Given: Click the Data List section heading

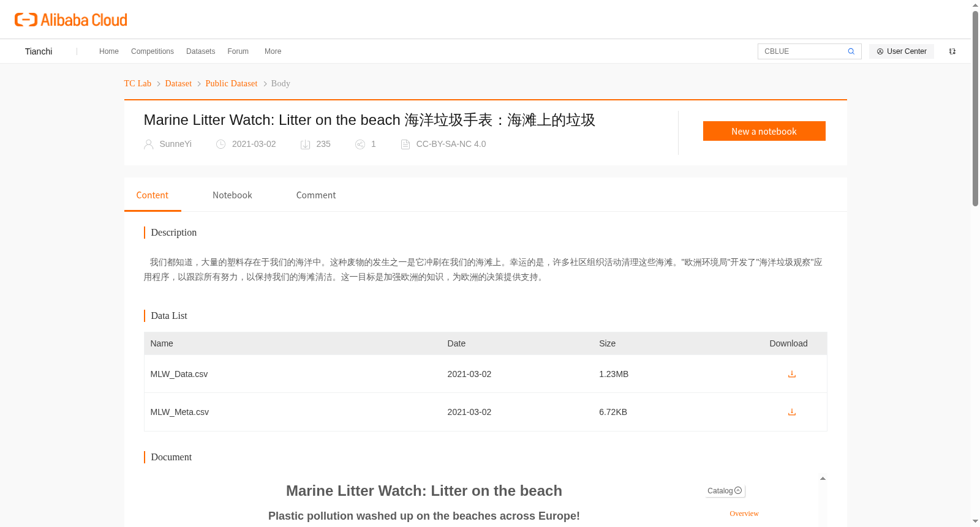Looking at the screenshot, I should 169,316.
